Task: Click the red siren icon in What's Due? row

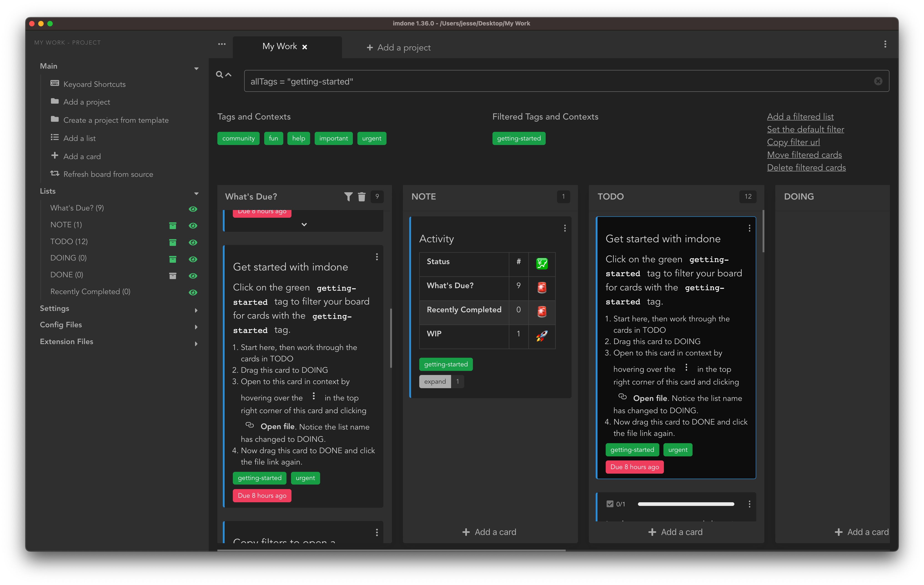Action: (x=541, y=287)
